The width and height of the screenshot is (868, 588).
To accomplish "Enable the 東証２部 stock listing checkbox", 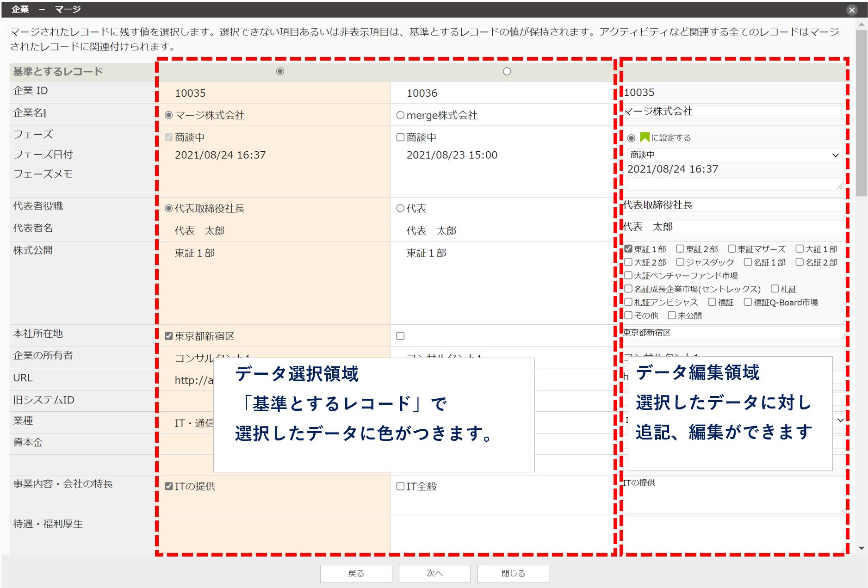I will pyautogui.click(x=680, y=249).
